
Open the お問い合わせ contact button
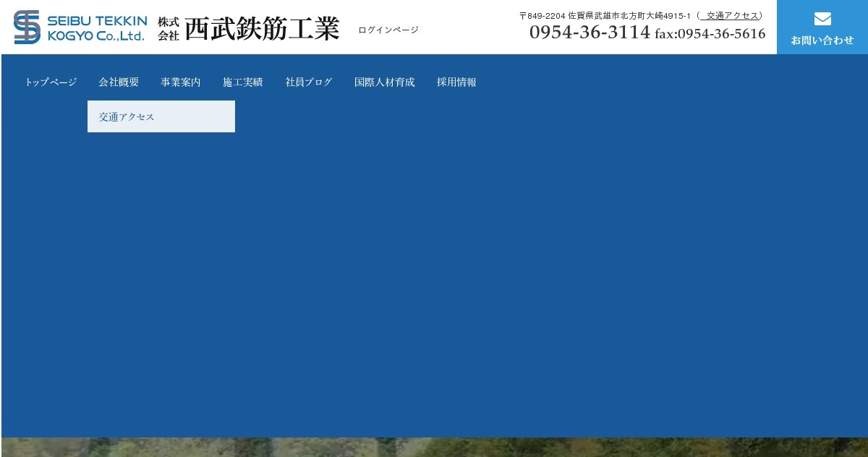pyautogui.click(x=822, y=27)
